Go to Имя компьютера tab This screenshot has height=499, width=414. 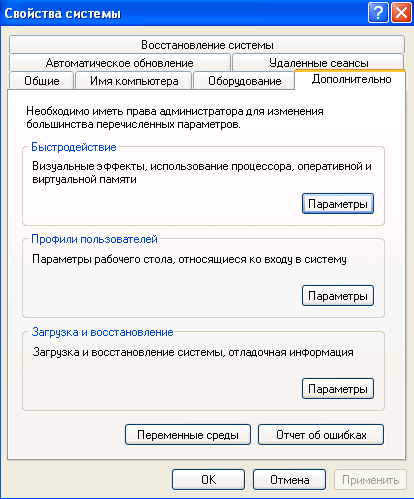[x=134, y=81]
